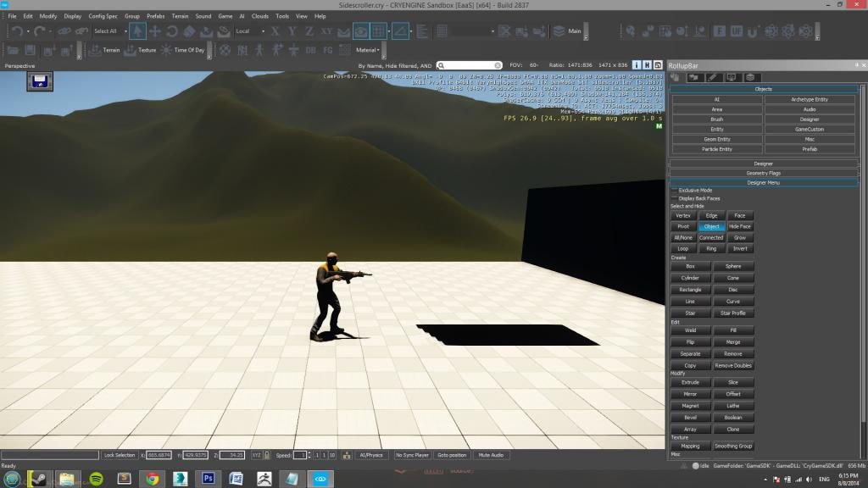Toggle the AI/Physics simulation button
Screen dimensions: 868x488
pyautogui.click(x=370, y=455)
